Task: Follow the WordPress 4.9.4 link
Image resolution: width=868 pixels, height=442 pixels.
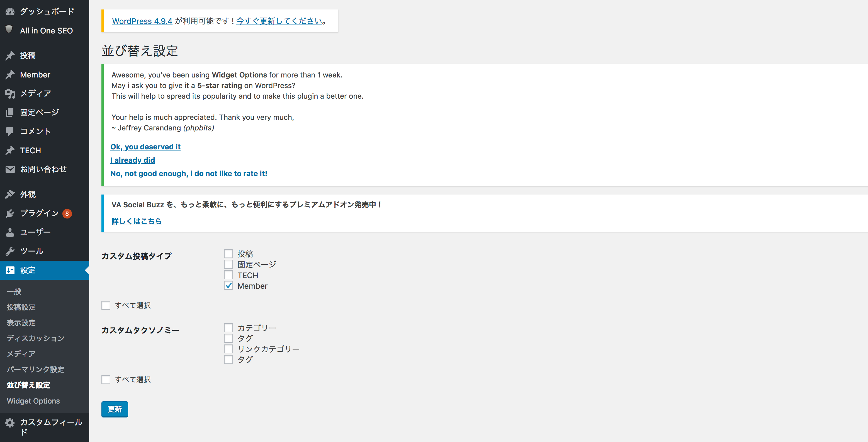Action: coord(142,21)
